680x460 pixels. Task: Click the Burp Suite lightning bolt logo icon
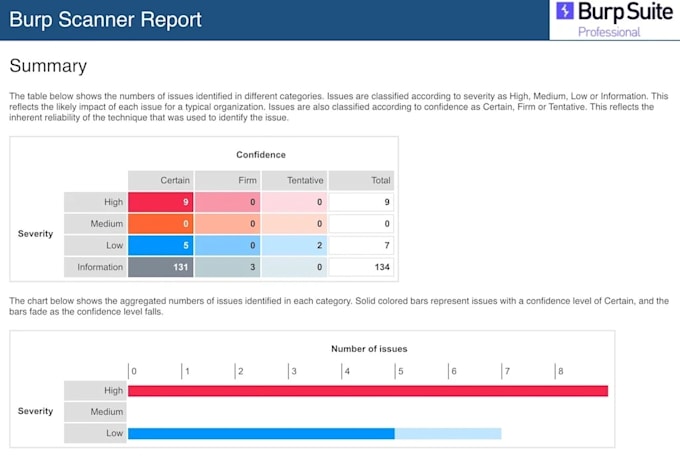[x=565, y=11]
